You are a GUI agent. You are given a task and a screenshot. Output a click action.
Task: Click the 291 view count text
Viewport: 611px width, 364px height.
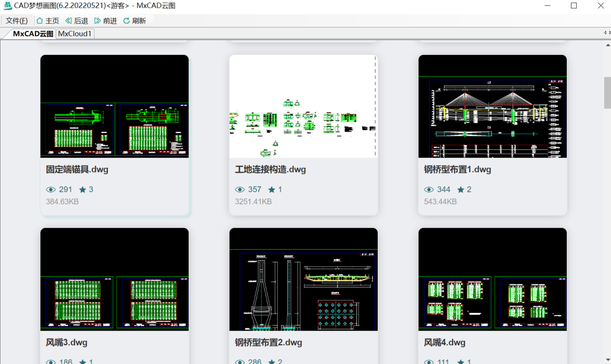point(66,189)
